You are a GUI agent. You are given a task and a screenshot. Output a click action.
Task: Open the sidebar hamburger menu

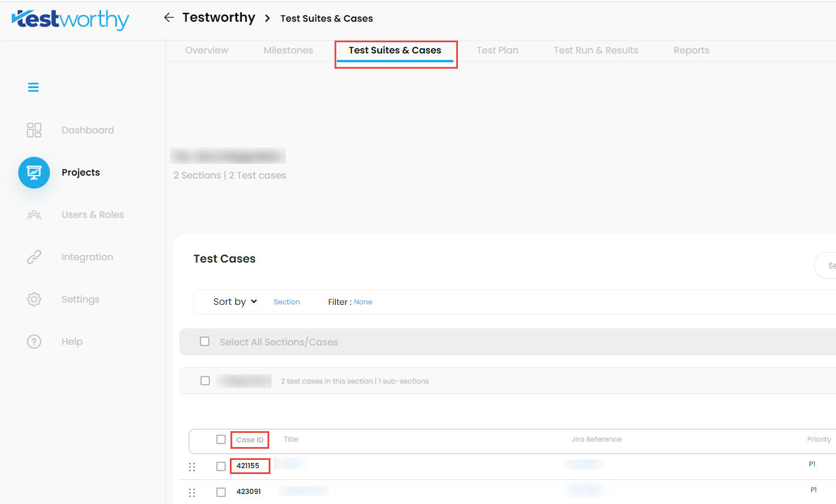click(x=34, y=87)
